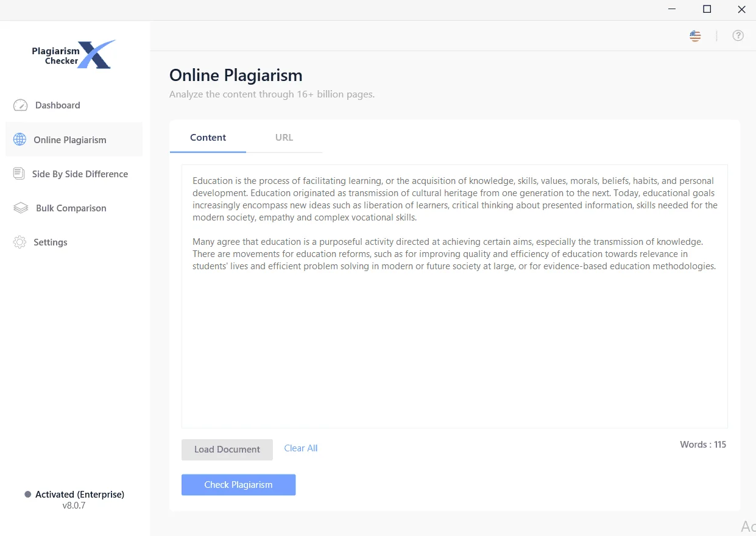Minimize the application window

click(x=672, y=10)
